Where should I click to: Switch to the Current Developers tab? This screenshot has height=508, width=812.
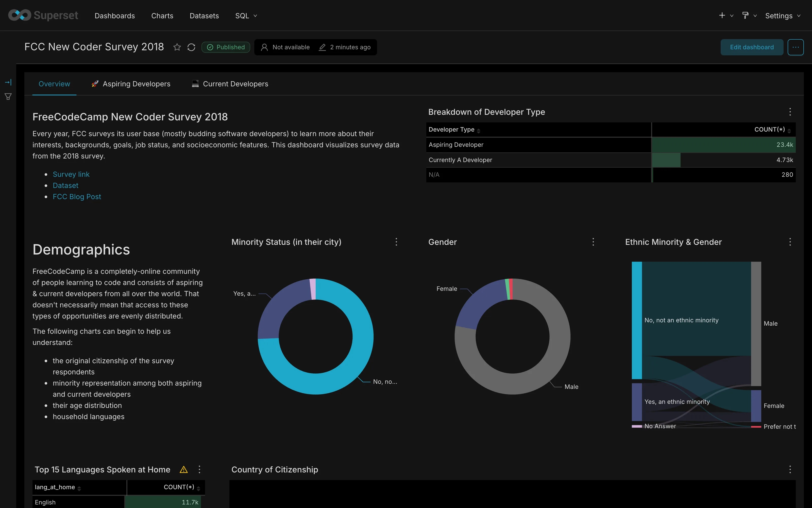click(x=230, y=84)
